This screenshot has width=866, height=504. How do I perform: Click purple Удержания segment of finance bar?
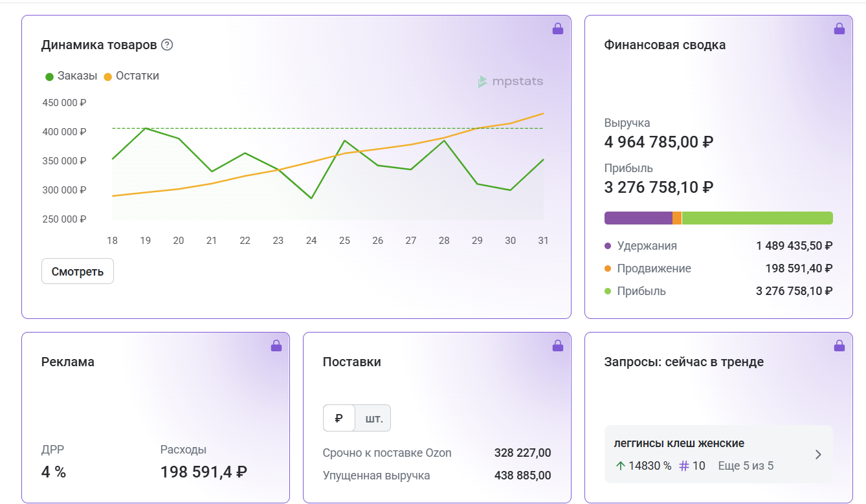[x=638, y=218]
